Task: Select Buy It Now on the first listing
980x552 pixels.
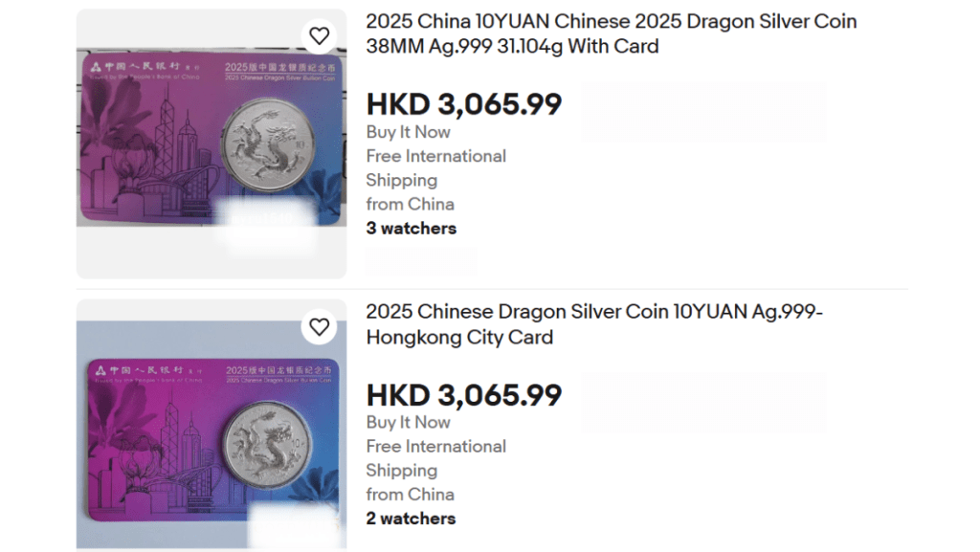Action: click(409, 132)
